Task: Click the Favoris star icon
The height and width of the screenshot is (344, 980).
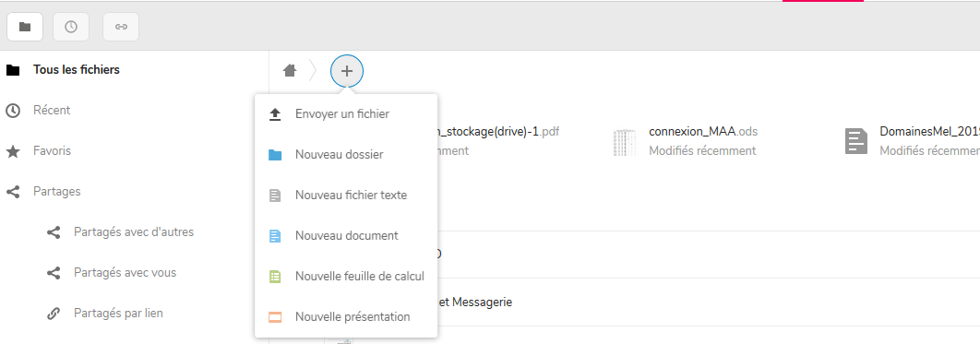Action: tap(13, 151)
